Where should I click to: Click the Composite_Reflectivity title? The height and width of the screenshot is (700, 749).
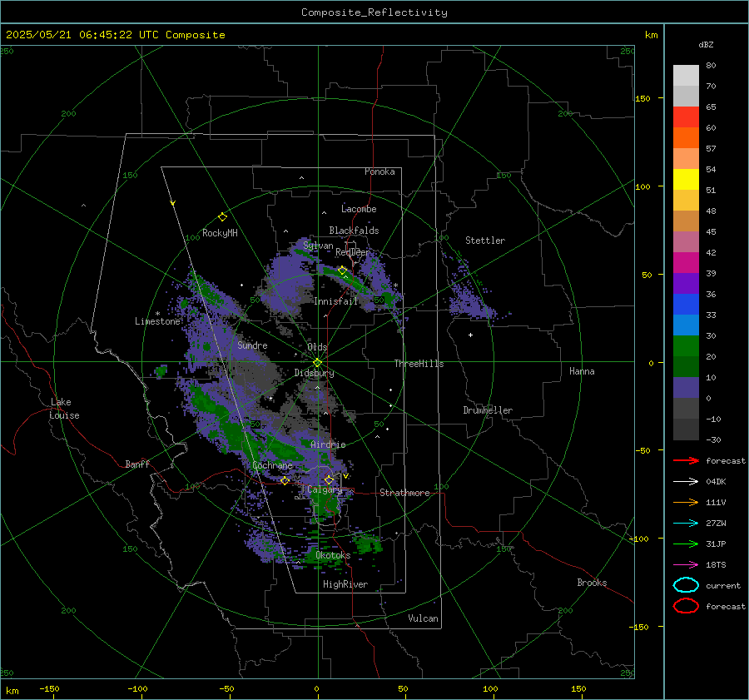[x=374, y=12]
